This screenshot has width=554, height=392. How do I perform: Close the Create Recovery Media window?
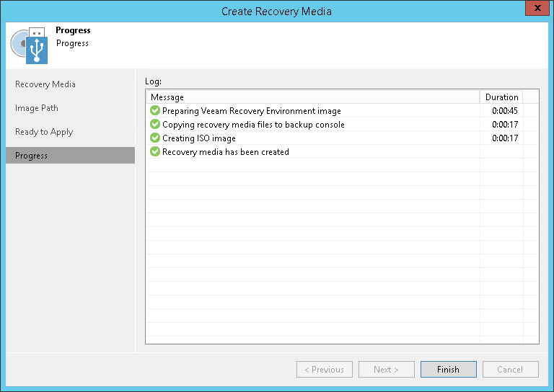tap(535, 11)
